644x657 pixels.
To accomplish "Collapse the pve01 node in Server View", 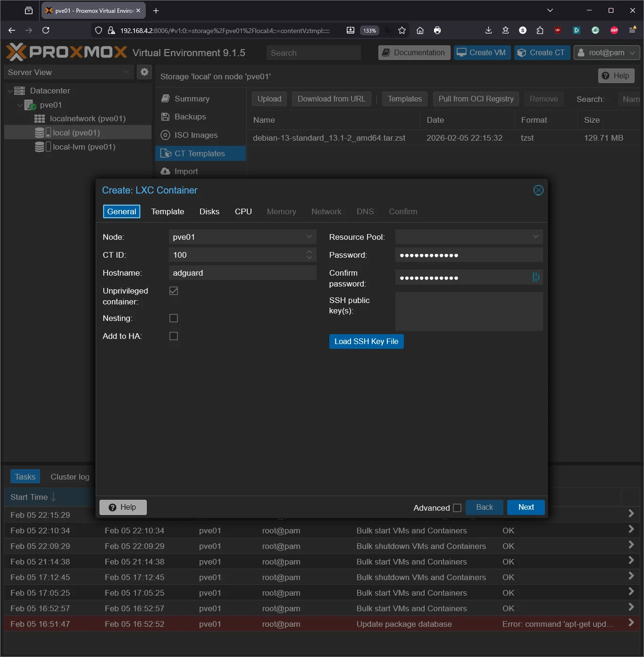I will (x=19, y=105).
